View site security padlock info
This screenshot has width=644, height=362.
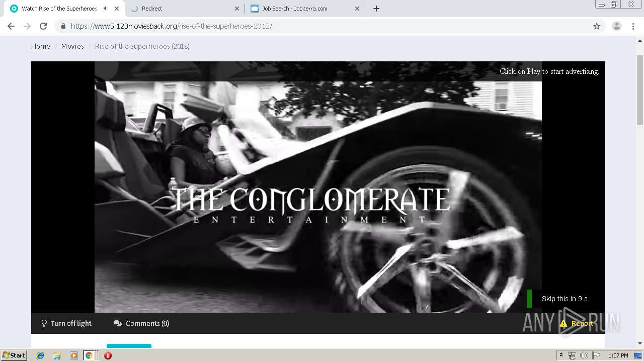[63, 26]
